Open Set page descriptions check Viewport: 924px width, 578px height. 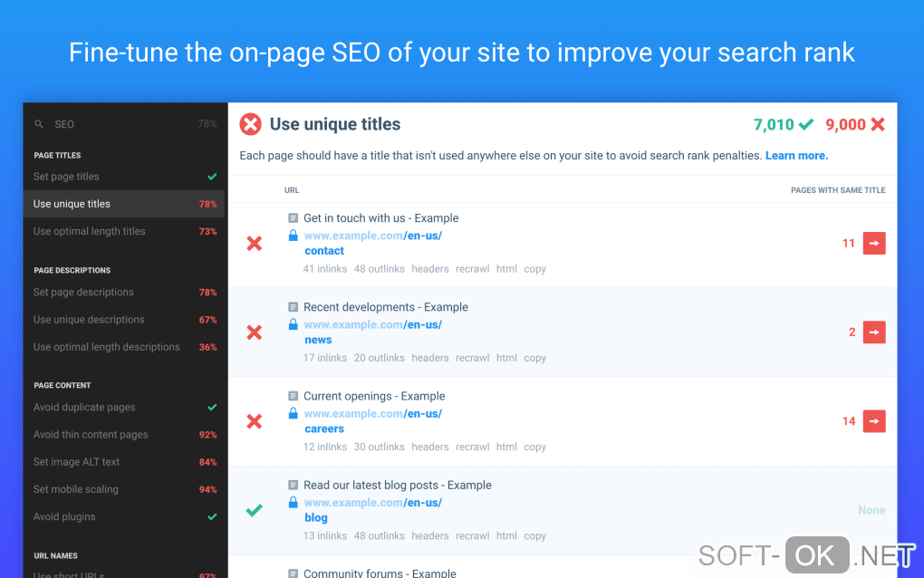(124, 293)
